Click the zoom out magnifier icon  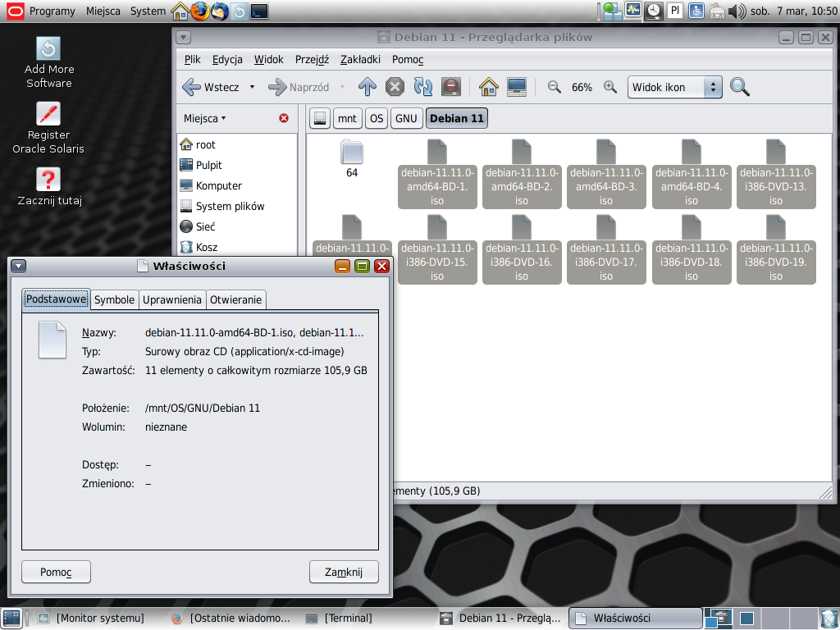tap(555, 87)
